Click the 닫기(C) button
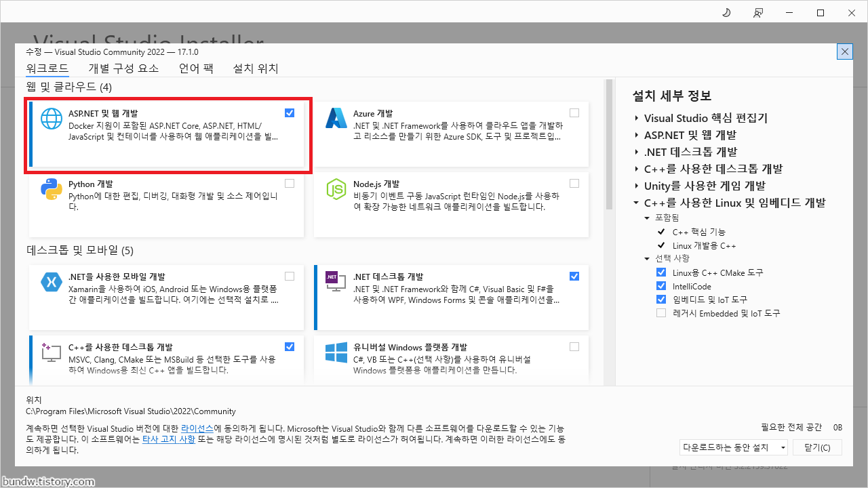Viewport: 868px width, 488px height. tap(818, 447)
